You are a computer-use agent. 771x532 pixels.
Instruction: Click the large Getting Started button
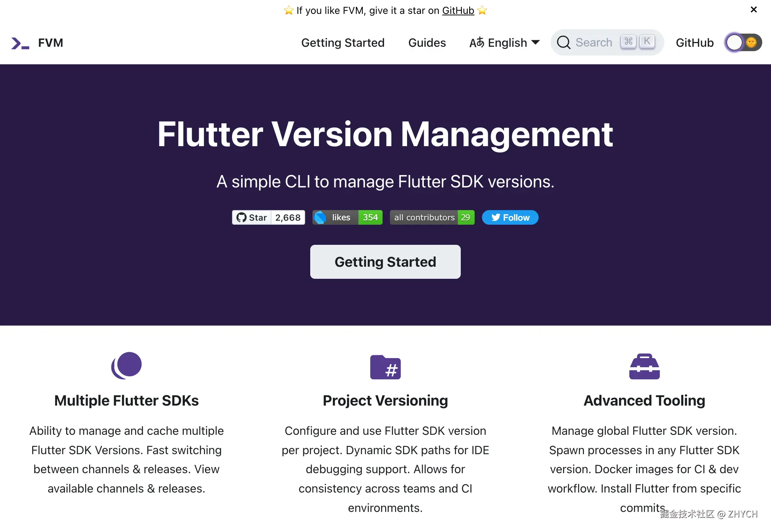(385, 262)
